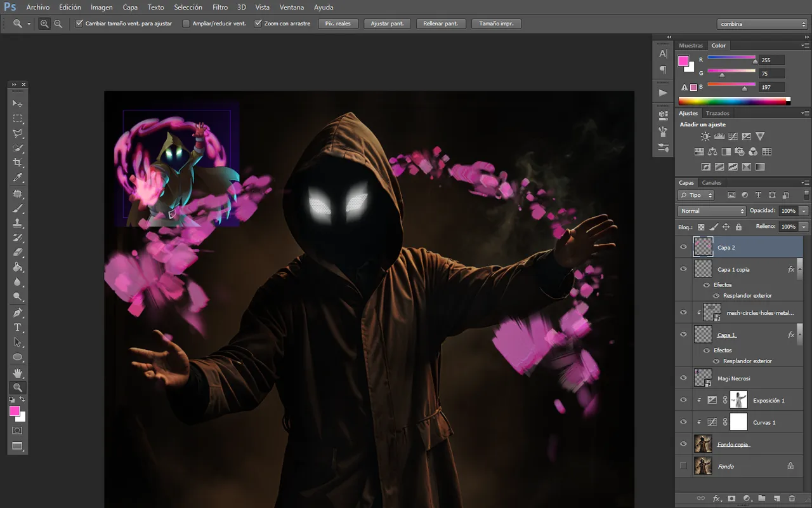Toggle 'Zoom con arrastre' checkbox
The image size is (812, 508).
258,23
